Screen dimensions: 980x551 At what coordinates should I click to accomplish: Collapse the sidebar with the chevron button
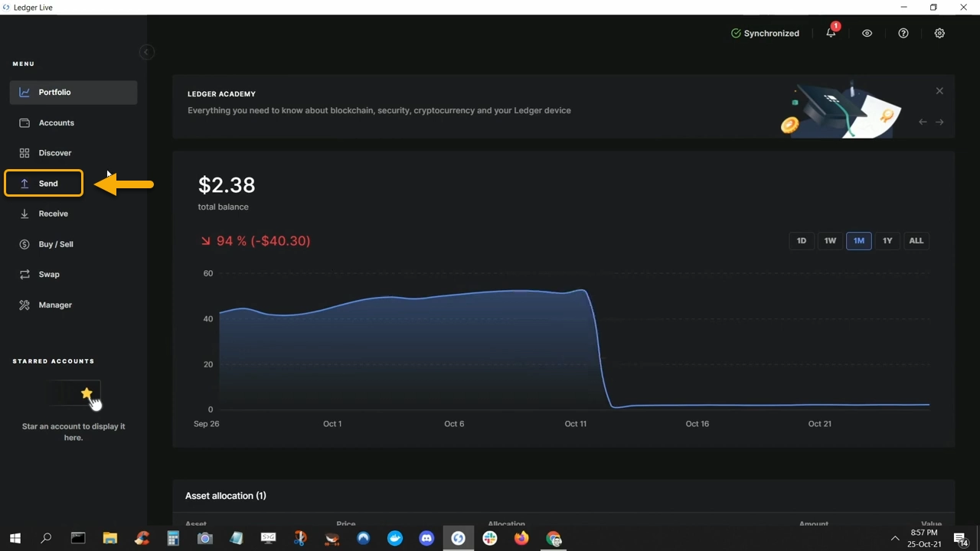146,52
